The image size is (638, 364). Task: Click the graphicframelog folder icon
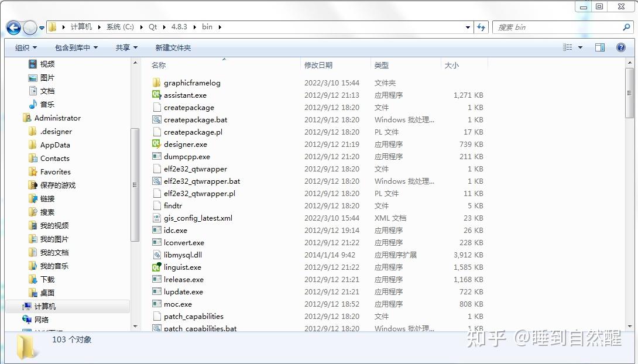pos(156,83)
